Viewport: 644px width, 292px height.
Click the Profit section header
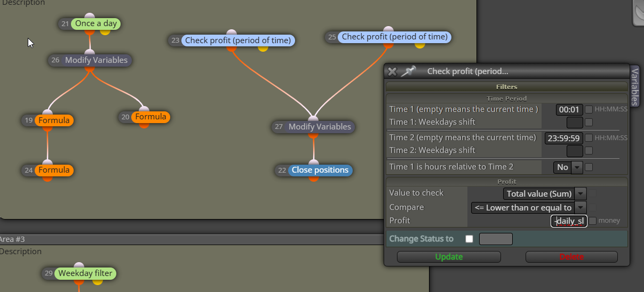click(506, 182)
